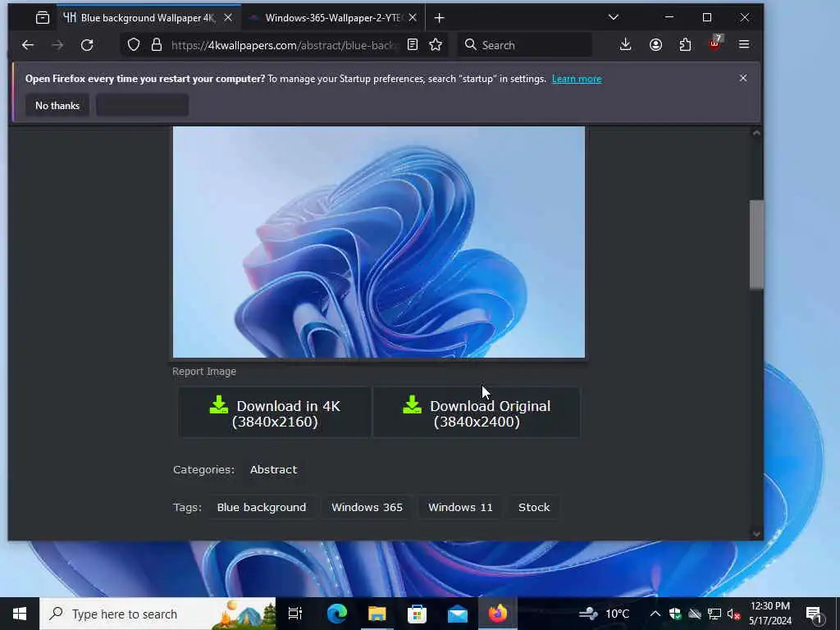Open the muted volume tray icon
840x630 pixels.
tap(733, 614)
